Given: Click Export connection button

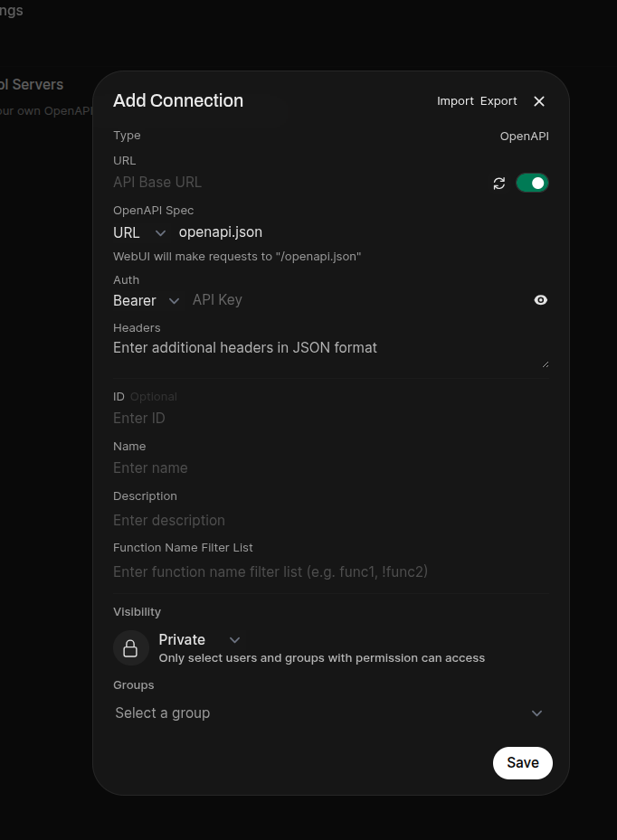Looking at the screenshot, I should (x=498, y=101).
